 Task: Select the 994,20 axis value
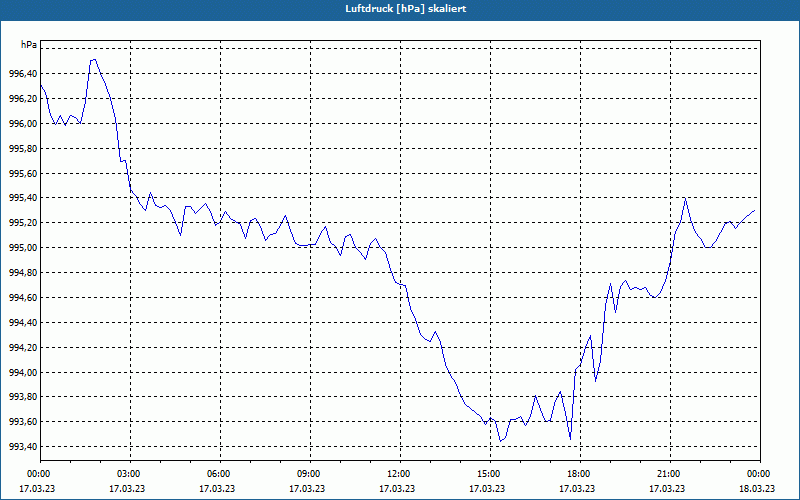coord(23,348)
